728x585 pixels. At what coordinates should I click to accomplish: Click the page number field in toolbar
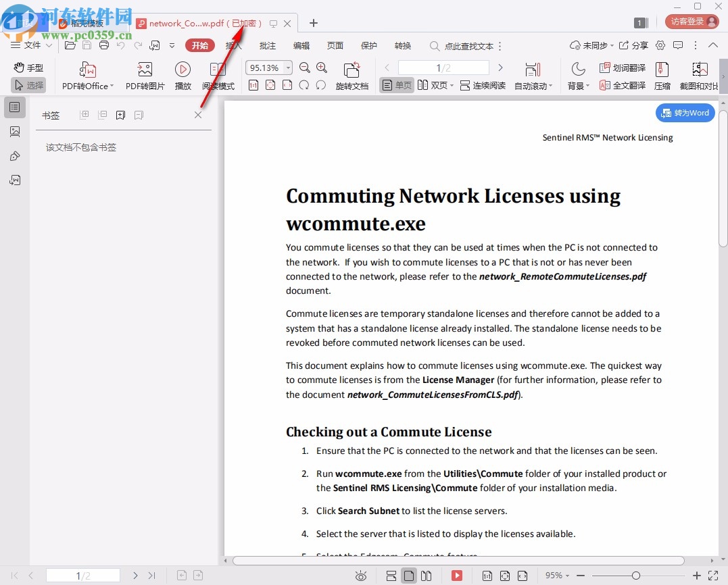pos(443,68)
